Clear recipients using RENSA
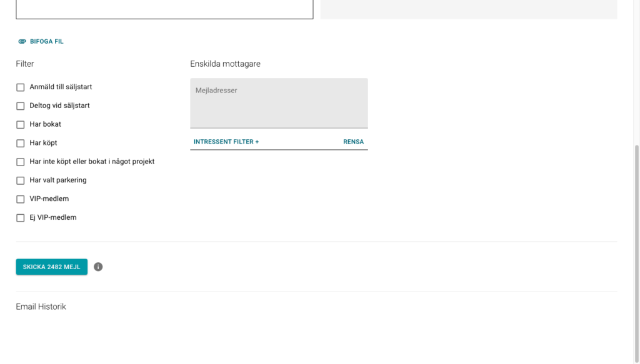Image resolution: width=640 pixels, height=364 pixels. click(353, 142)
